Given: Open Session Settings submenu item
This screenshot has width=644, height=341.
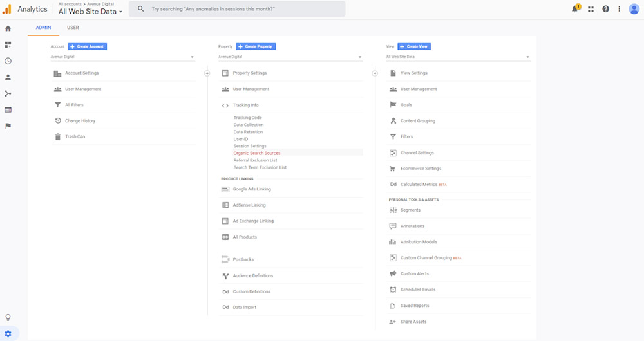Looking at the screenshot, I should pos(250,146).
